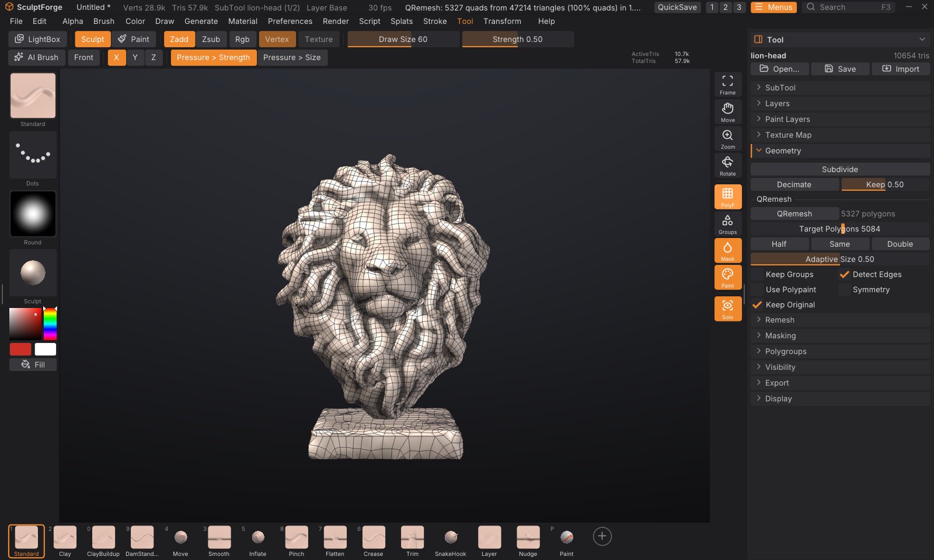
Task: Enable the Keep Groups checkbox
Action: pos(783,274)
